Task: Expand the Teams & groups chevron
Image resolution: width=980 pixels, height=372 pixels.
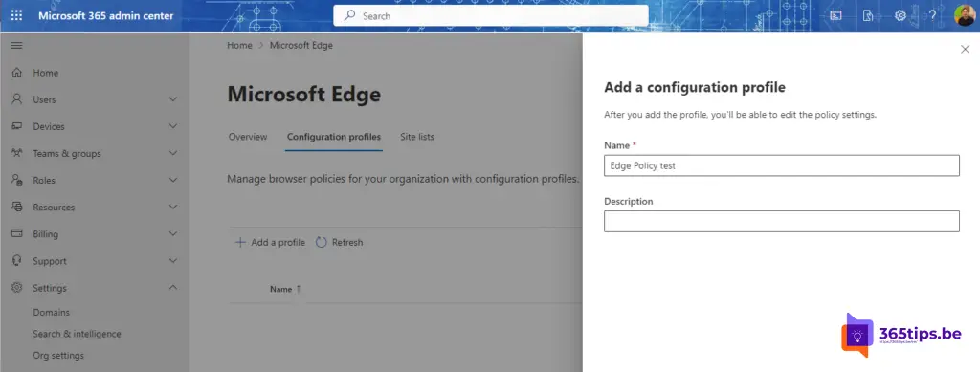Action: click(x=173, y=153)
